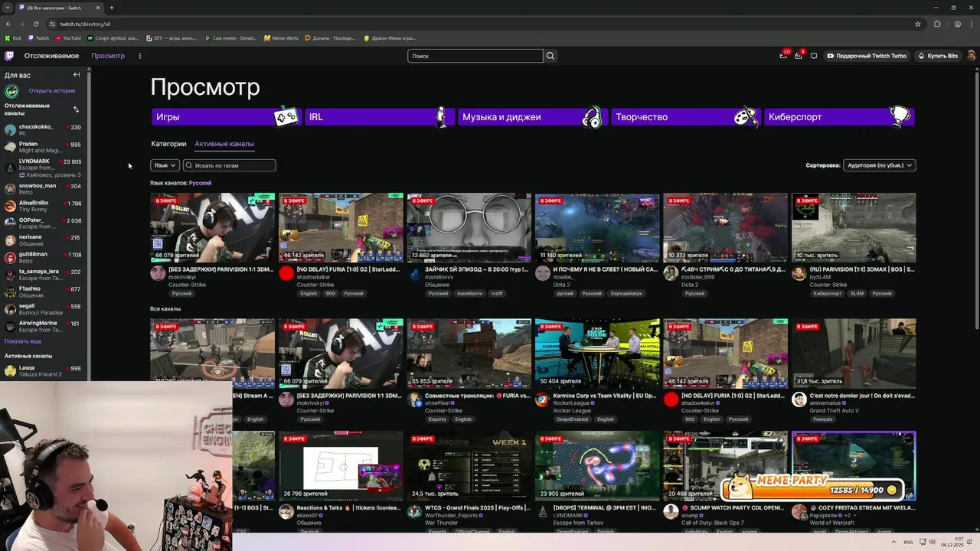
Task: Collapse the 'Для вас' sidebar
Action: point(77,75)
